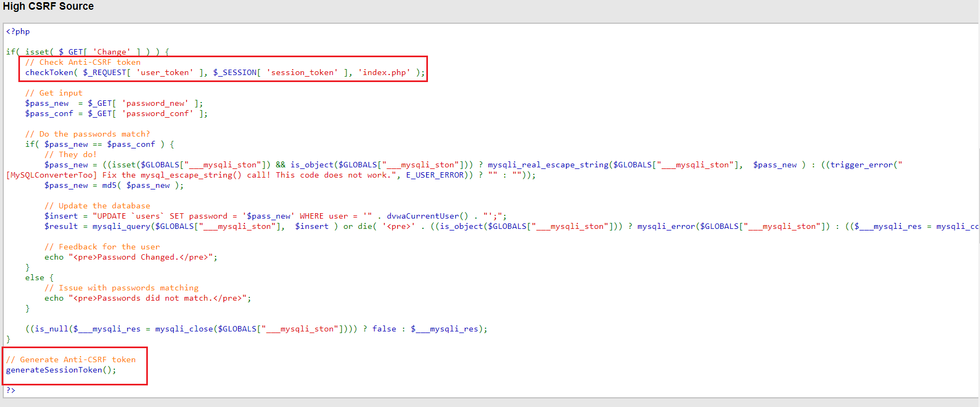Click the 'echo "<pre>Password Changed.</pre>"' line

(x=131, y=257)
